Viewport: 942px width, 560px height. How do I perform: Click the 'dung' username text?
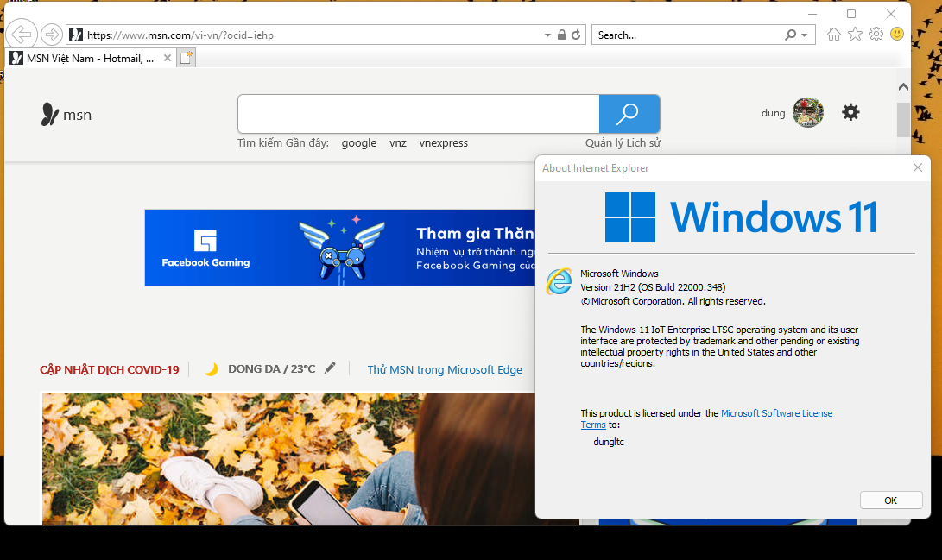(x=773, y=113)
